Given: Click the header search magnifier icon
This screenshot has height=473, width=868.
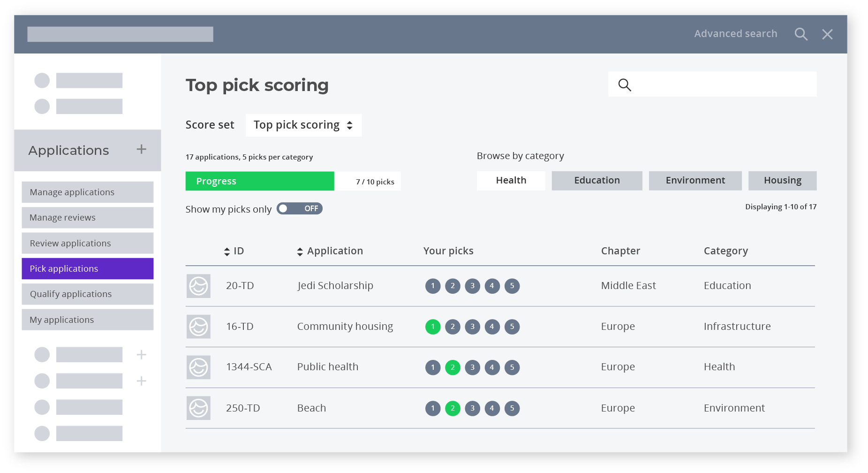Looking at the screenshot, I should point(801,34).
